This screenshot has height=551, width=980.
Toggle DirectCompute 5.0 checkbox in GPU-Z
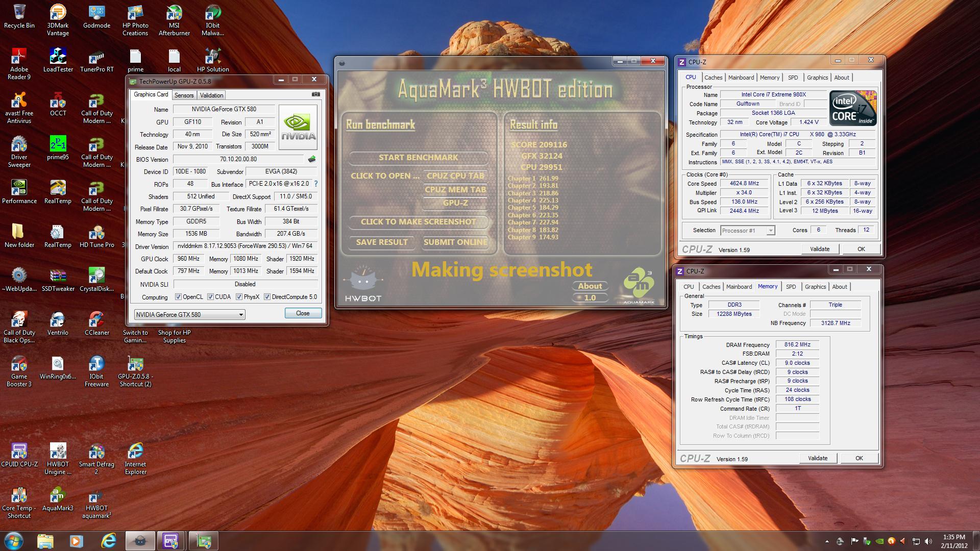coord(267,297)
